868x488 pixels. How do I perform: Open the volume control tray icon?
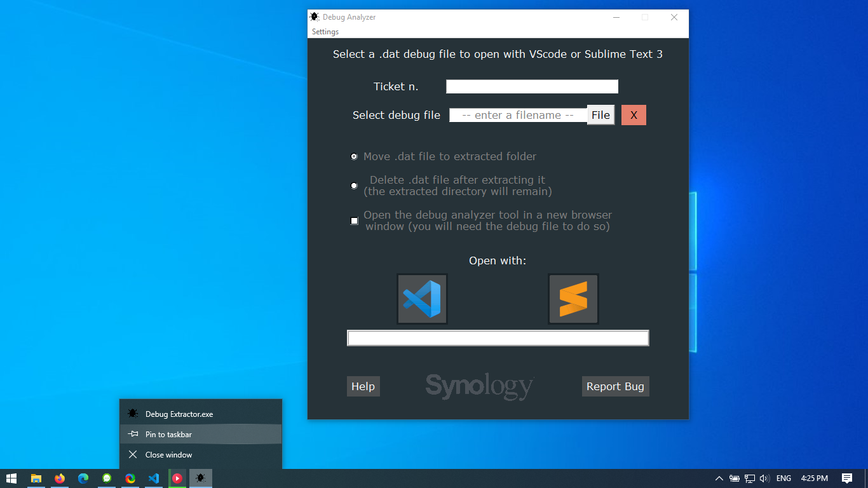(x=764, y=478)
